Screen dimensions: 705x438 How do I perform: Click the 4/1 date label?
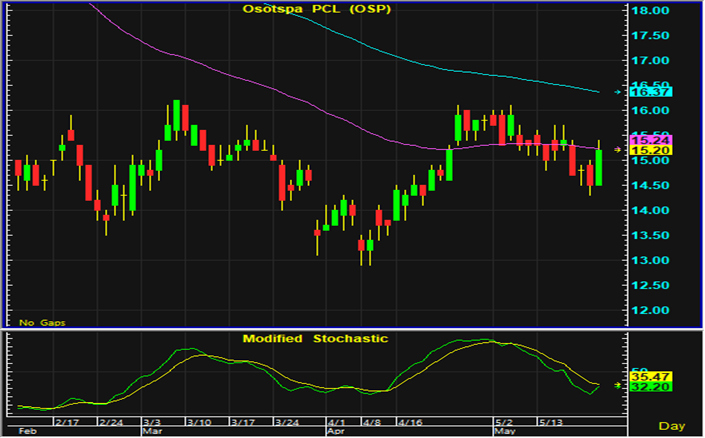click(x=336, y=422)
